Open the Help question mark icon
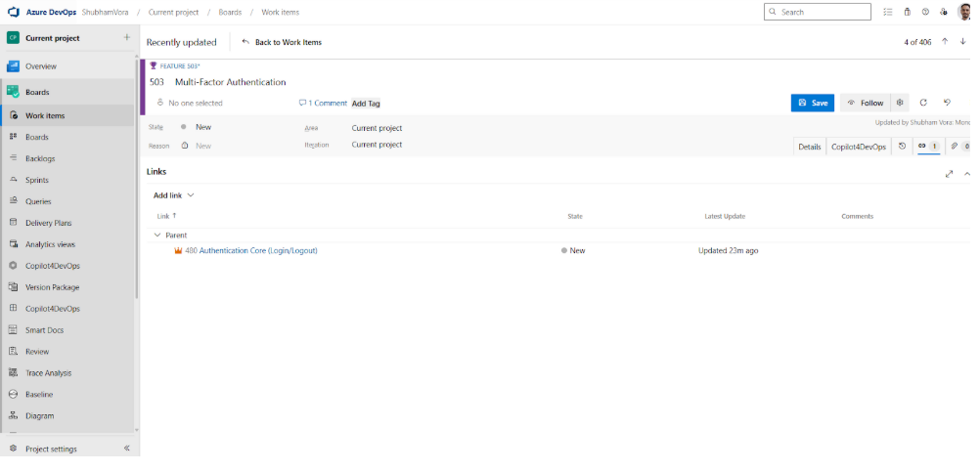The height and width of the screenshot is (472, 980). click(925, 12)
